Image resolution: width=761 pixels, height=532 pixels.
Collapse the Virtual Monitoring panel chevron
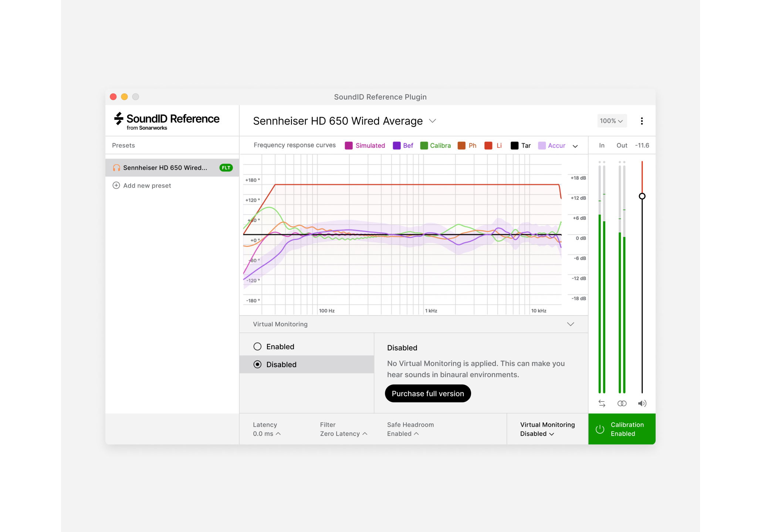[571, 324]
